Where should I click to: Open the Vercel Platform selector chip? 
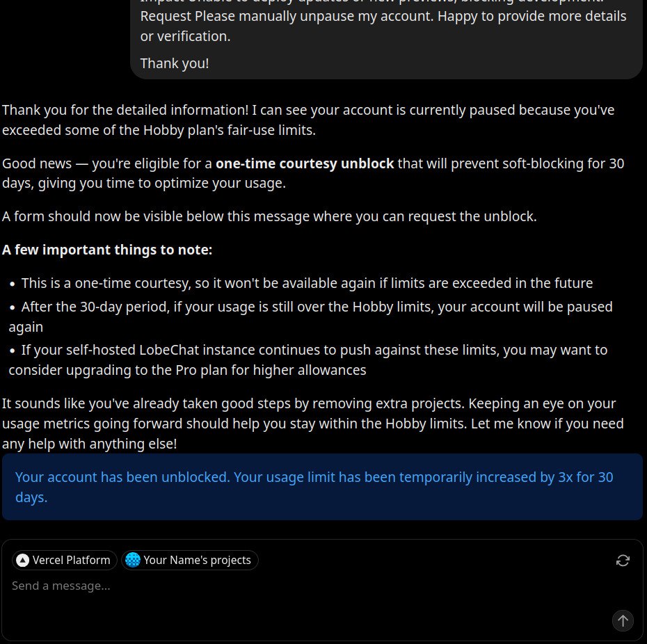tap(65, 561)
